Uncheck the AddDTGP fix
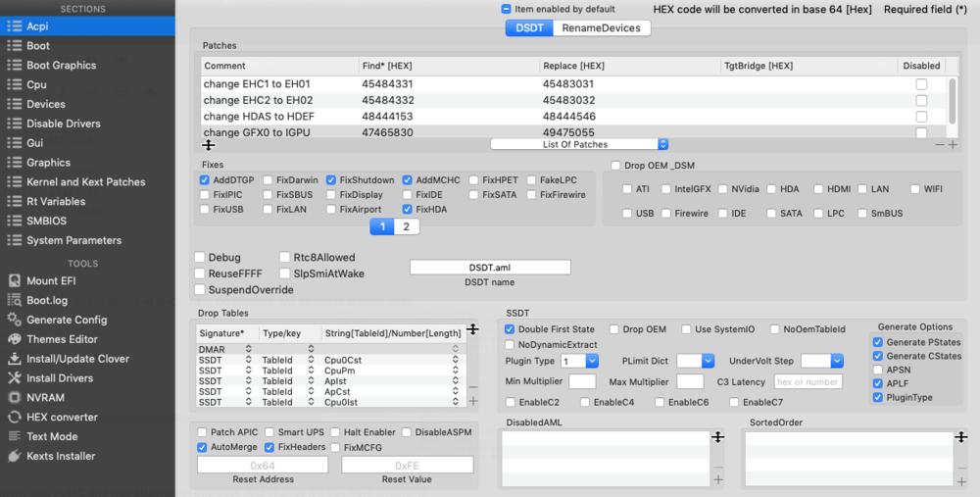Image resolution: width=980 pixels, height=497 pixels. pos(204,180)
